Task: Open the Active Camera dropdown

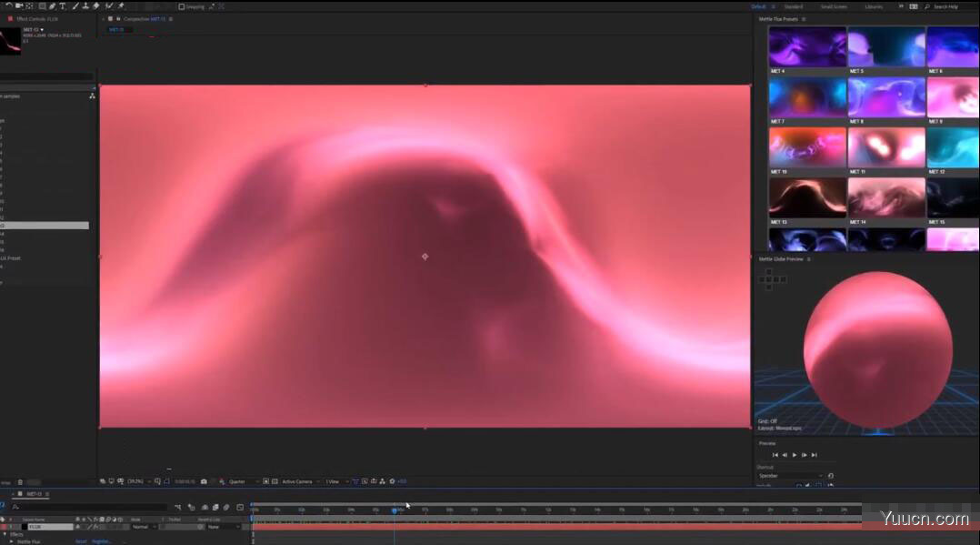Action: point(301,482)
